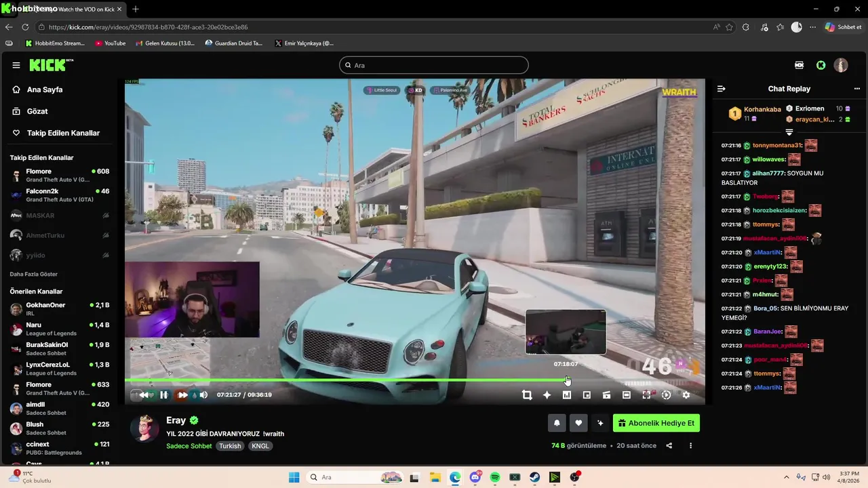Open ccinext PUBG channel
Viewport: 868px width, 488px height.
click(60, 448)
